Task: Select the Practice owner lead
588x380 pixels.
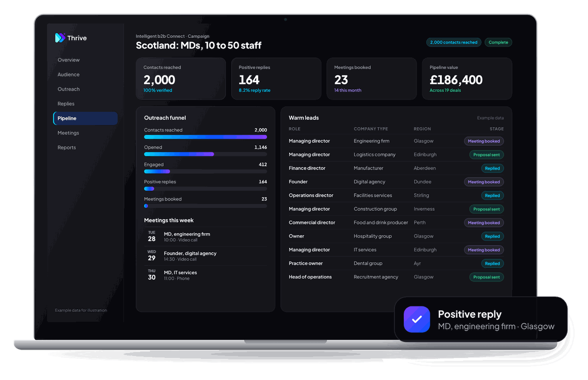Action: point(306,263)
